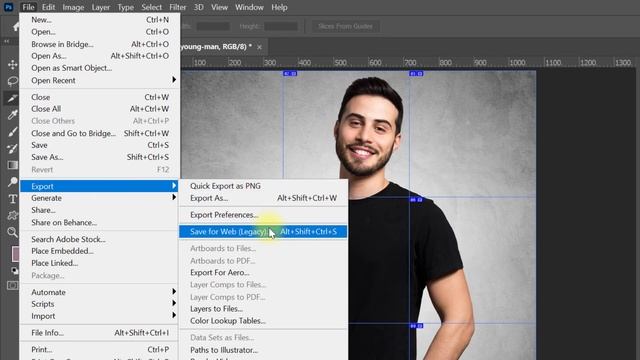Open the Window menu
The width and height of the screenshot is (640, 360).
[249, 7]
